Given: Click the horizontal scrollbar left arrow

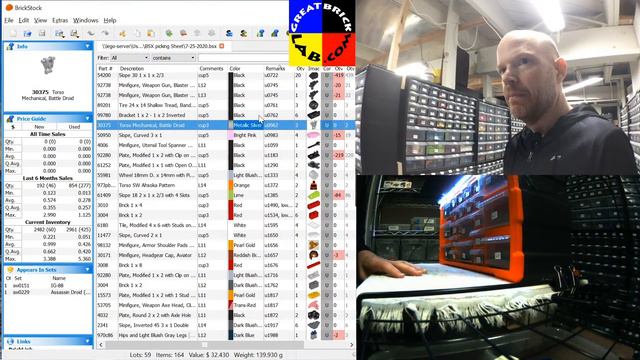Looking at the screenshot, I should click(x=101, y=345).
